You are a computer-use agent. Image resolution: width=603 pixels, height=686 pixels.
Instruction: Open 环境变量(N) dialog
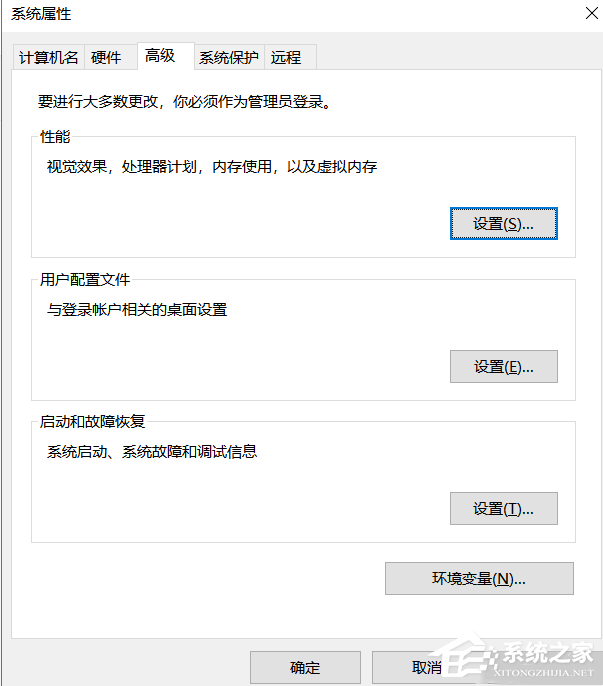(479, 578)
